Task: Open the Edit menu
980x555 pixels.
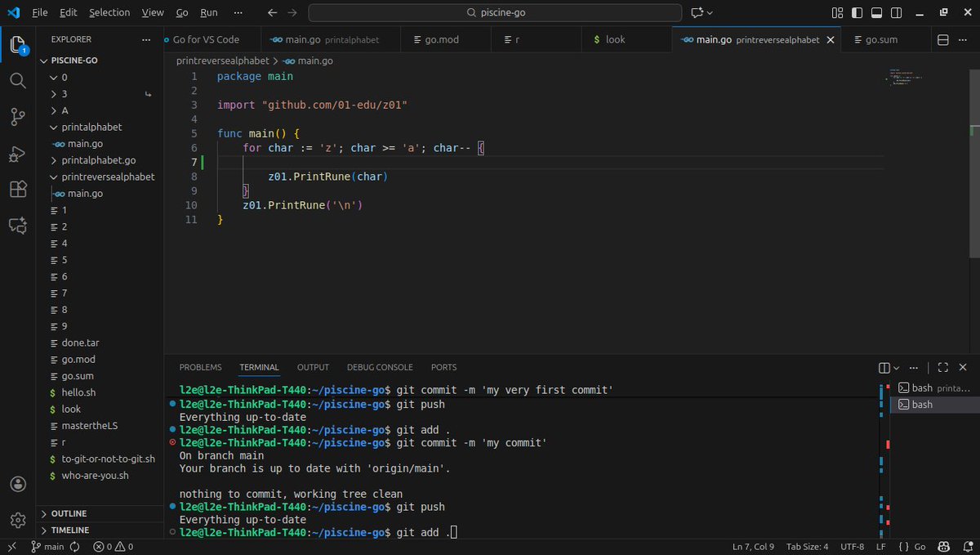Action: (x=69, y=12)
